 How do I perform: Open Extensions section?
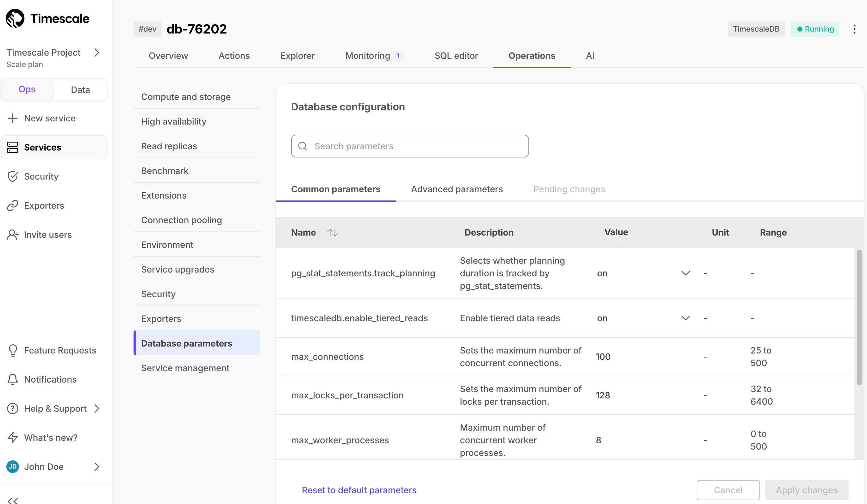[196, 195]
